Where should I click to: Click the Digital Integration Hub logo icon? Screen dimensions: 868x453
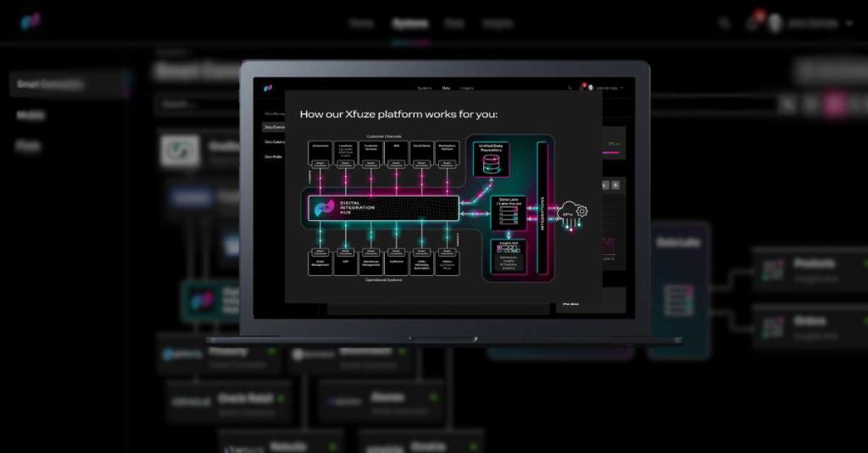coord(322,208)
